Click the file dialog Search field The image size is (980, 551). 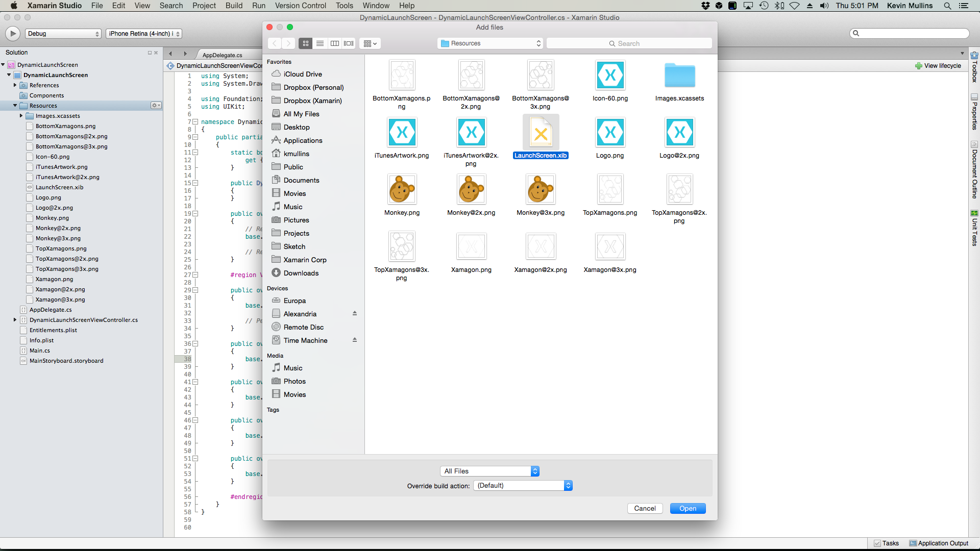click(x=629, y=43)
